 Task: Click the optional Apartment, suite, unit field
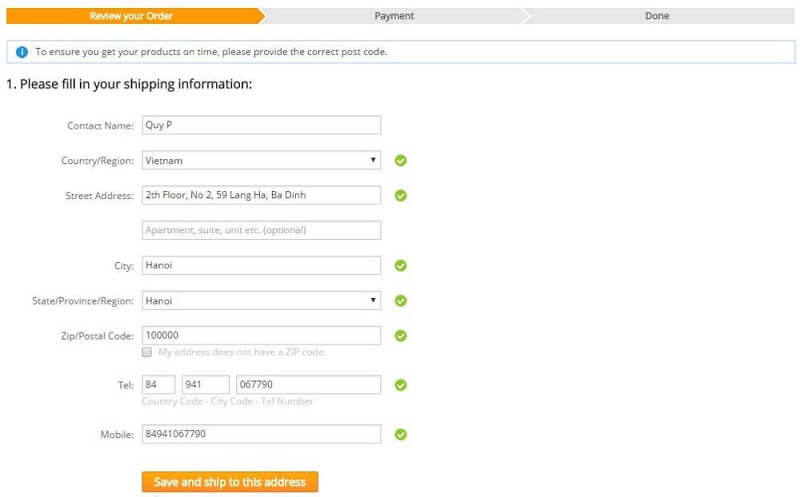click(261, 230)
